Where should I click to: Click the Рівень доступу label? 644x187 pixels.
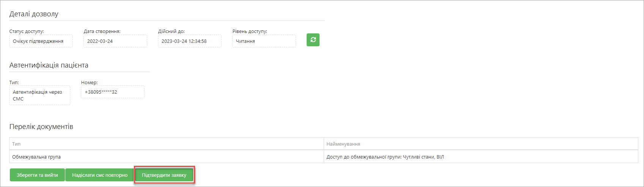[250, 31]
